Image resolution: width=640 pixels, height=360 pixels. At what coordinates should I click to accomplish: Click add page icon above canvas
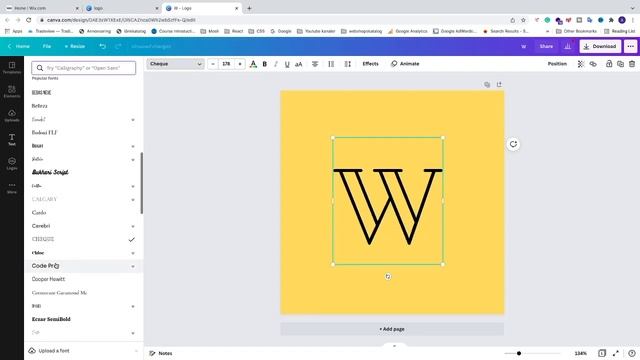click(499, 84)
